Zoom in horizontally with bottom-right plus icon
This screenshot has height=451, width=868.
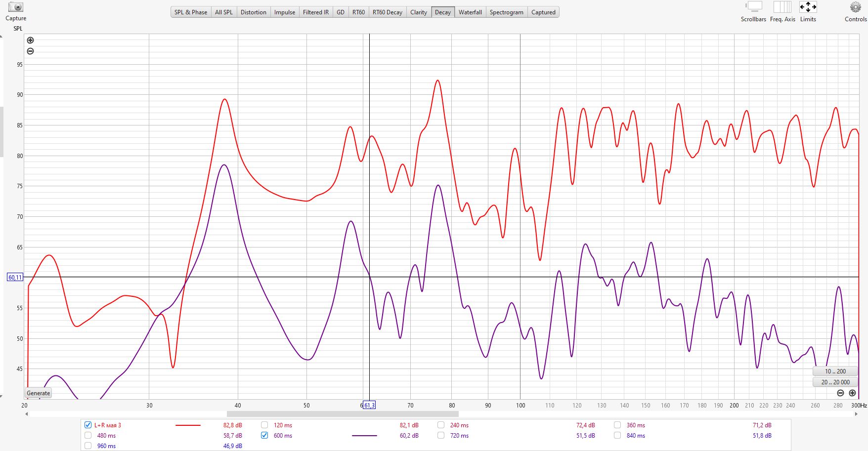point(852,393)
